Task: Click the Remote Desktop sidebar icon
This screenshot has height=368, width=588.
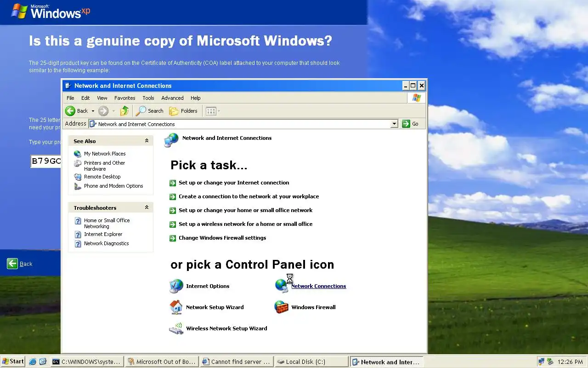Action: (78, 177)
